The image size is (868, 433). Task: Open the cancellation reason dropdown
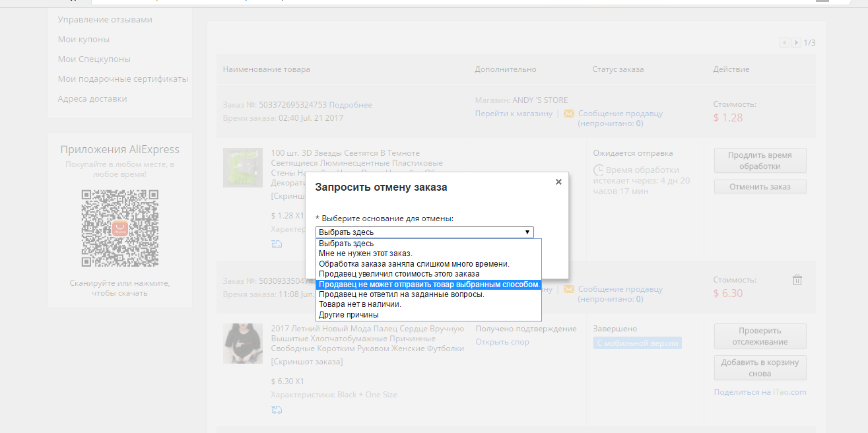pyautogui.click(x=424, y=232)
